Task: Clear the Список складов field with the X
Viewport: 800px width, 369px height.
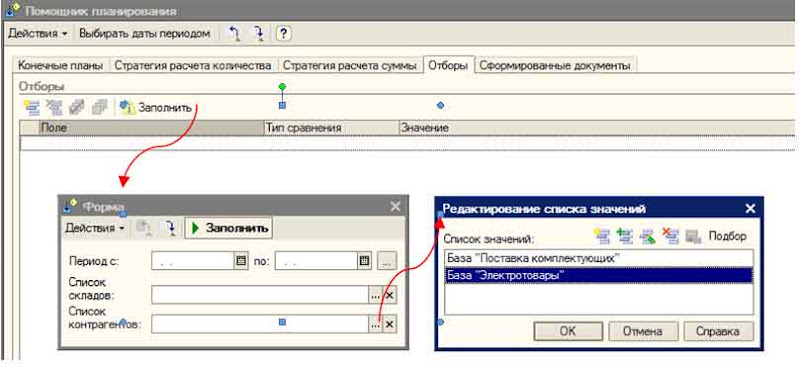Action: [390, 295]
